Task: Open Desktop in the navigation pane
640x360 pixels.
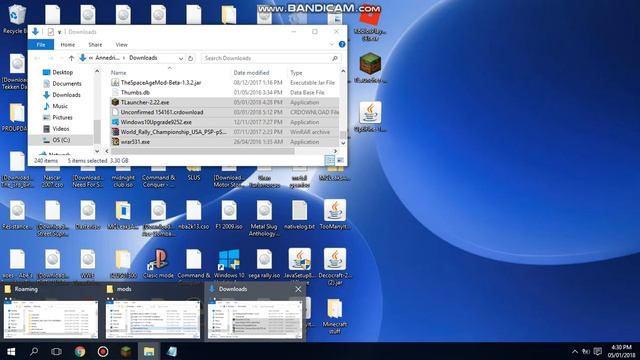Action: click(62, 72)
